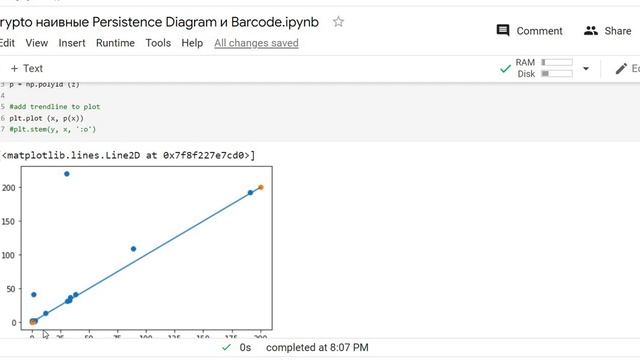640x360 pixels.
Task: Open the View menu
Action: (37, 43)
